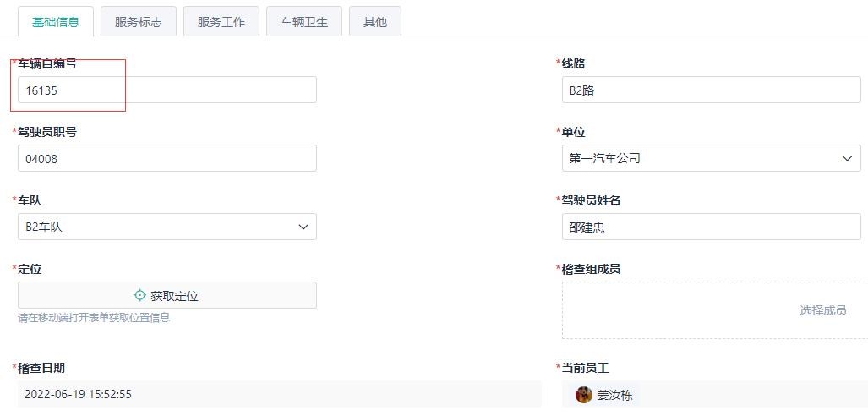Click the 稽查日期 date-time field

click(x=279, y=394)
